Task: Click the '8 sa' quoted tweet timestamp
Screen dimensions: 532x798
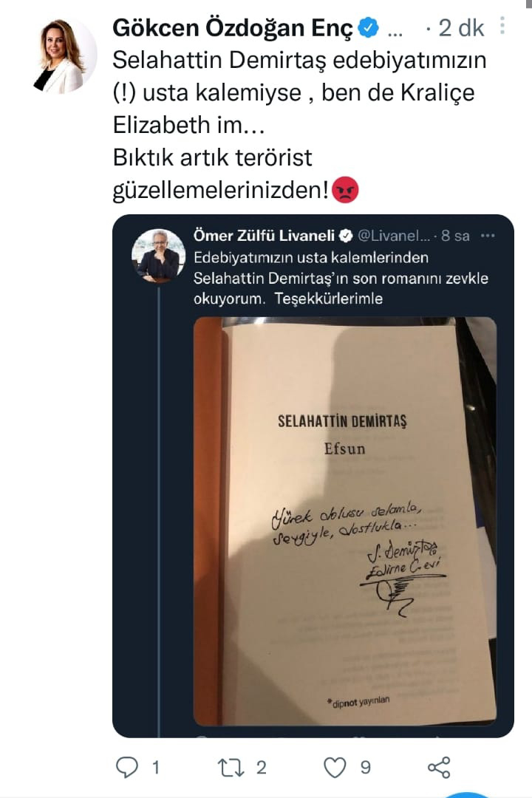Action: click(x=456, y=236)
